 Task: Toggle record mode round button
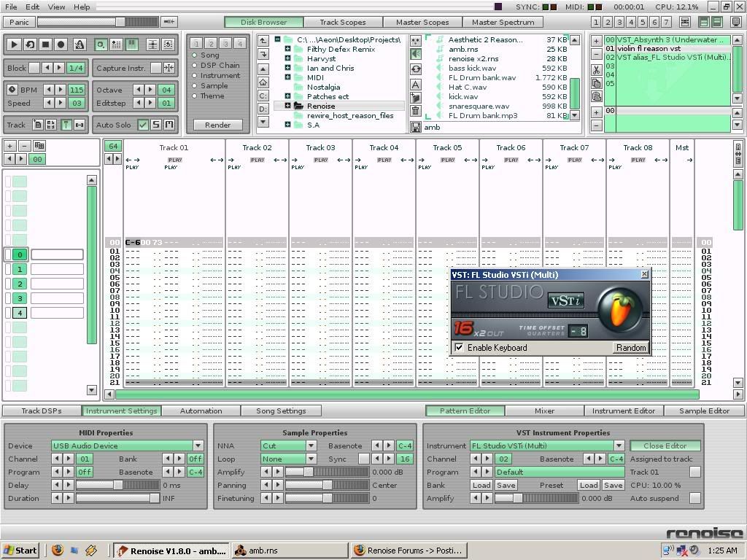(x=61, y=44)
